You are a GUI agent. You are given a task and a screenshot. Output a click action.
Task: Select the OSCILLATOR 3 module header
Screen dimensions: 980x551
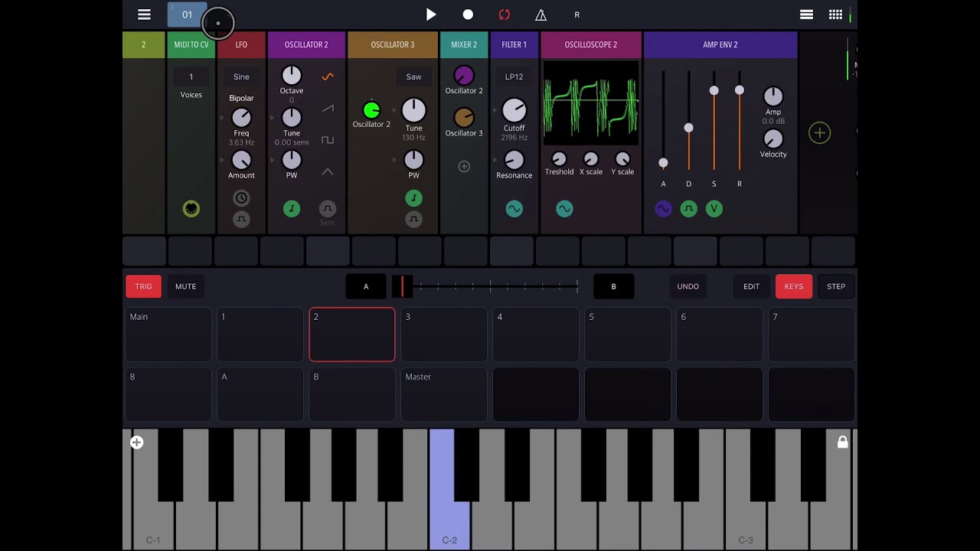coord(393,44)
